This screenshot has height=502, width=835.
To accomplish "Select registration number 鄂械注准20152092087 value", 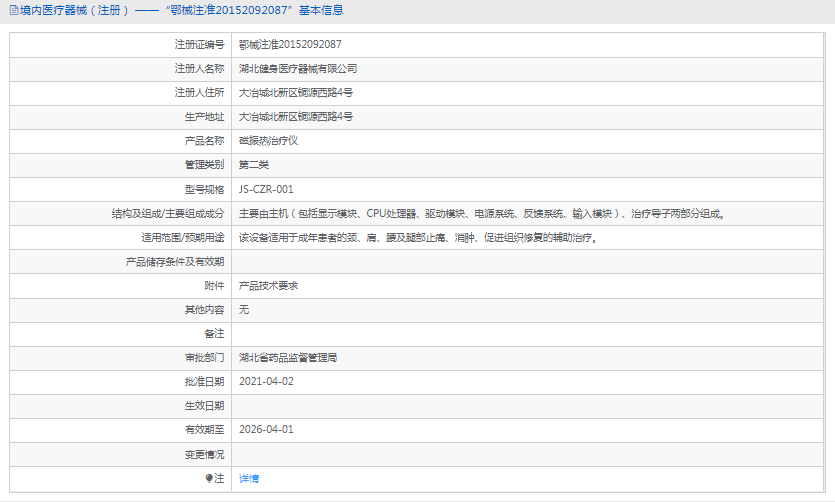I will 290,45.
